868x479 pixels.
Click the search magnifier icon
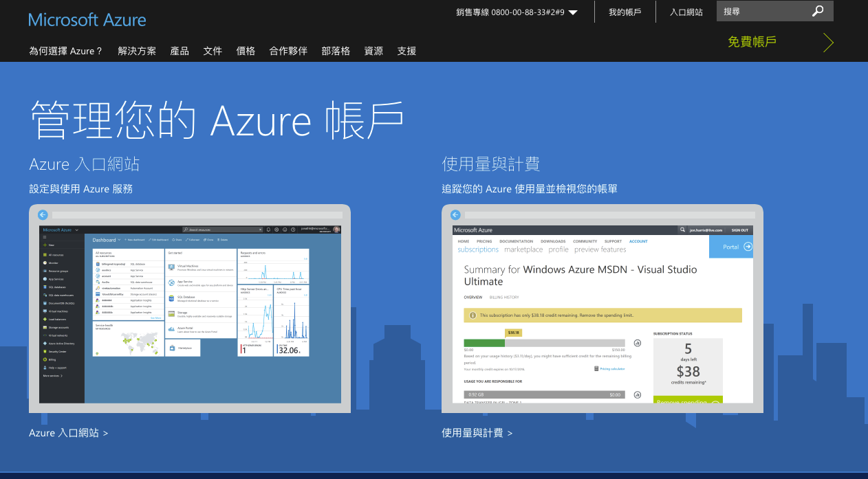(818, 11)
